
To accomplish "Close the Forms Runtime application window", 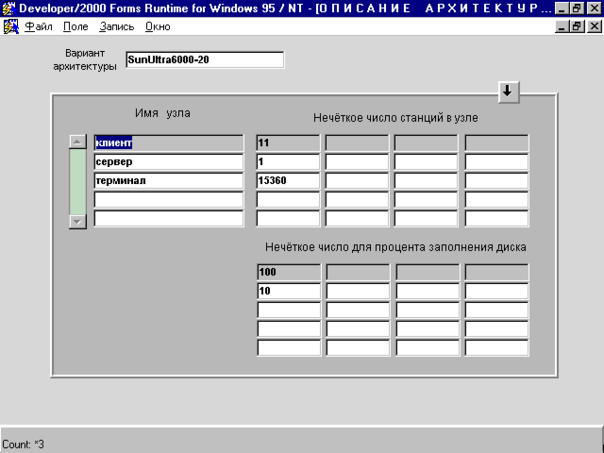I will click(x=594, y=8).
